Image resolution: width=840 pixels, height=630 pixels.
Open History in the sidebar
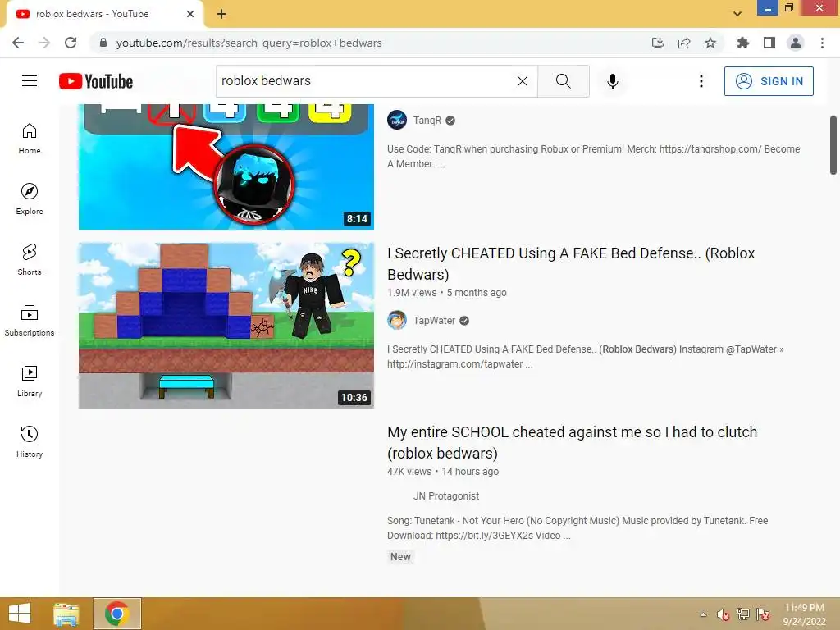tap(30, 441)
